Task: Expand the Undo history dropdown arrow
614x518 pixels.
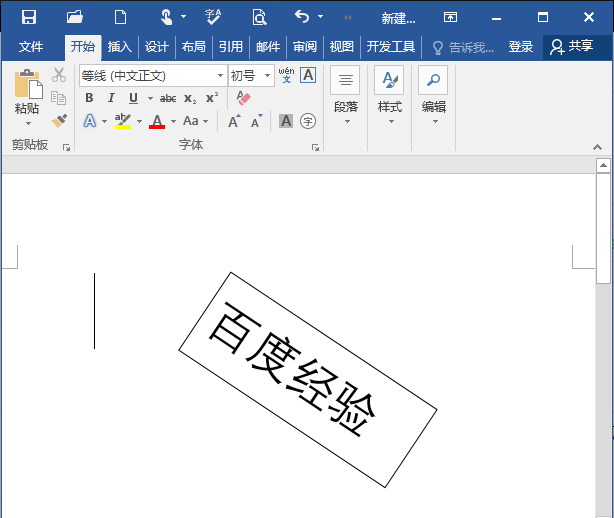Action: click(x=320, y=17)
